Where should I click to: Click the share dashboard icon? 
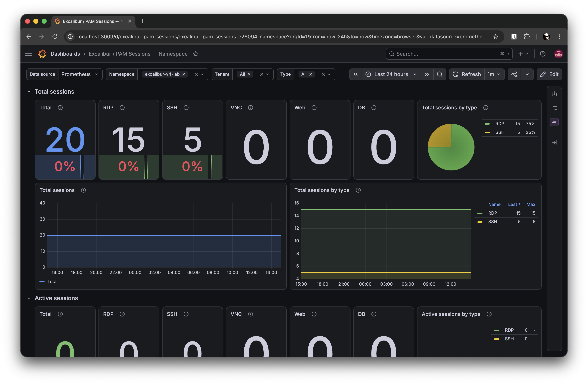[x=514, y=74]
